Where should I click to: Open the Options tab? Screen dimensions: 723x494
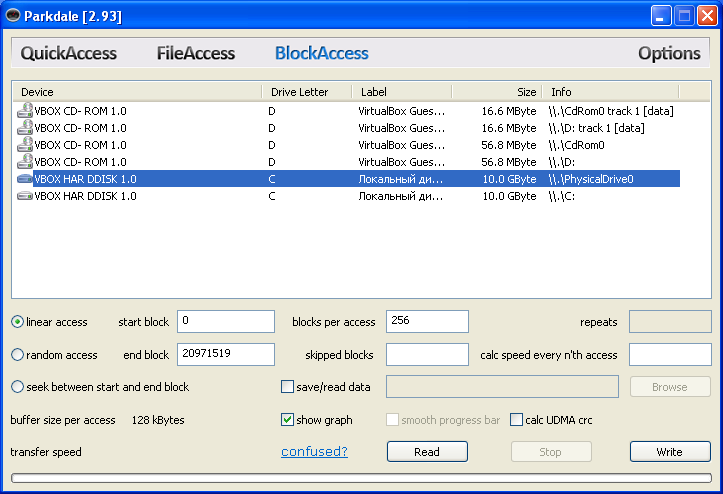(669, 53)
